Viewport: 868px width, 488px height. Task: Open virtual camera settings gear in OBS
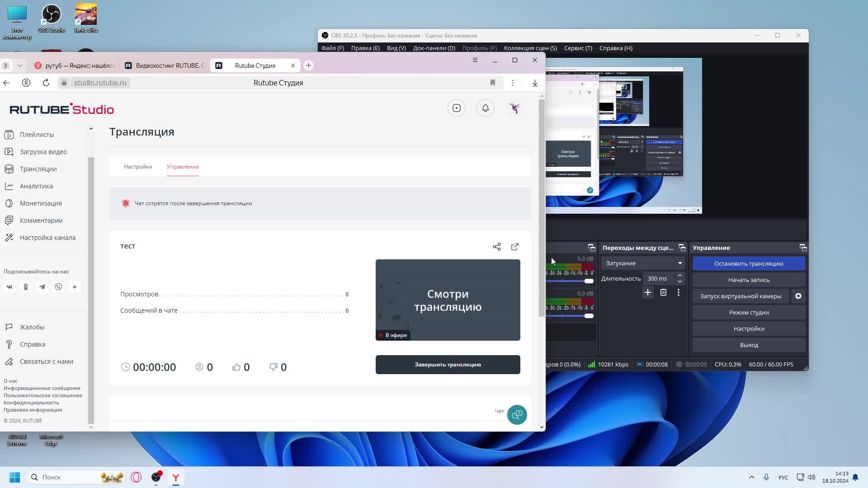798,296
